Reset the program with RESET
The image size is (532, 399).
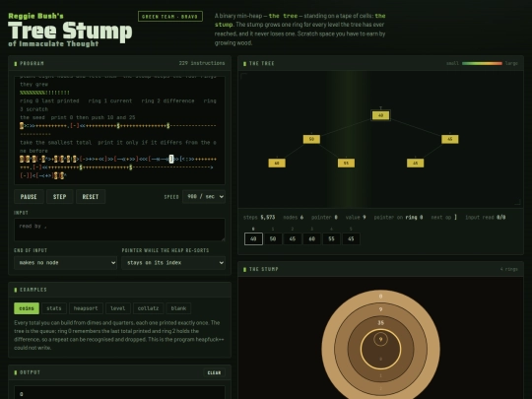tap(91, 197)
